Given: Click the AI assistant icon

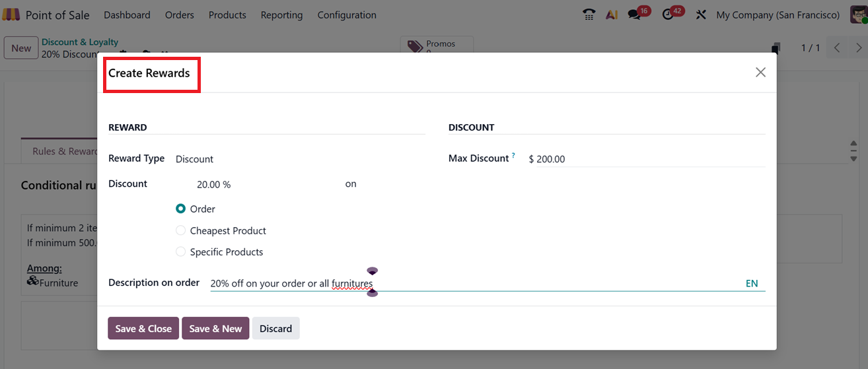Looking at the screenshot, I should coord(612,15).
